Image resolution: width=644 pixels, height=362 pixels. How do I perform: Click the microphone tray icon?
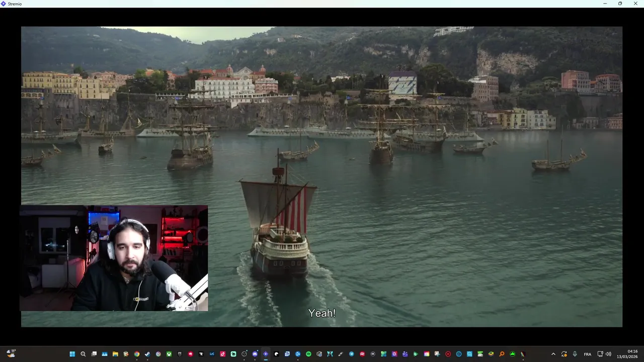(575, 354)
